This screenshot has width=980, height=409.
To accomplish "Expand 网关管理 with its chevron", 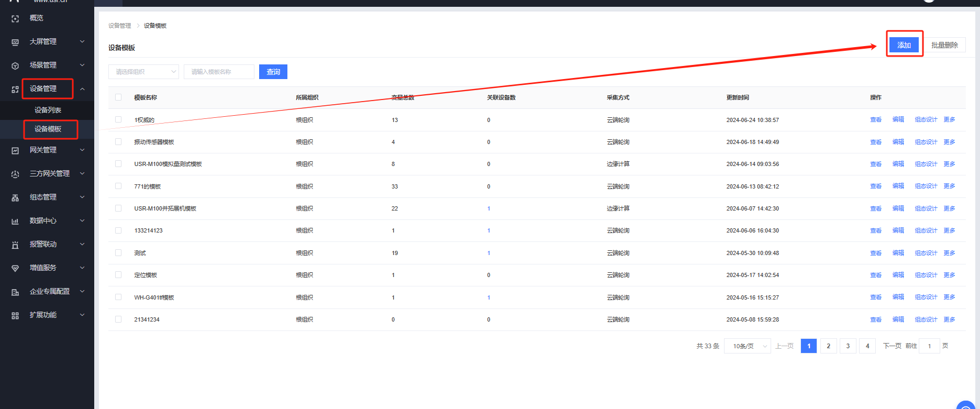I will pyautogui.click(x=82, y=150).
